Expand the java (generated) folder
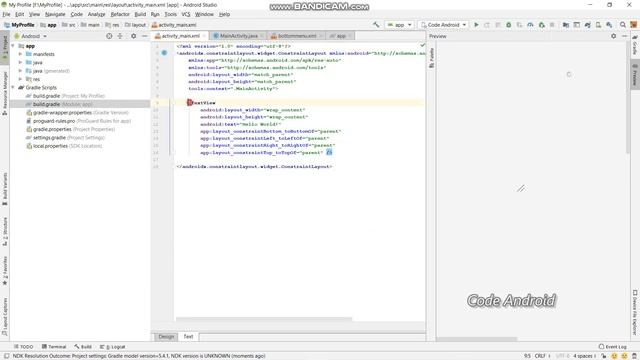Screen dimensions: 640x360 [20, 71]
